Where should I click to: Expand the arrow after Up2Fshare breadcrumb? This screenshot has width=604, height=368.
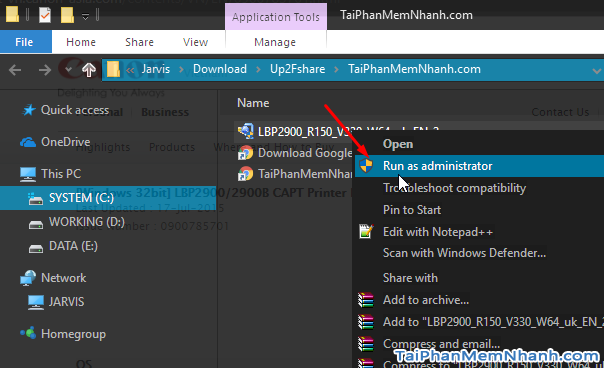pyautogui.click(x=336, y=70)
